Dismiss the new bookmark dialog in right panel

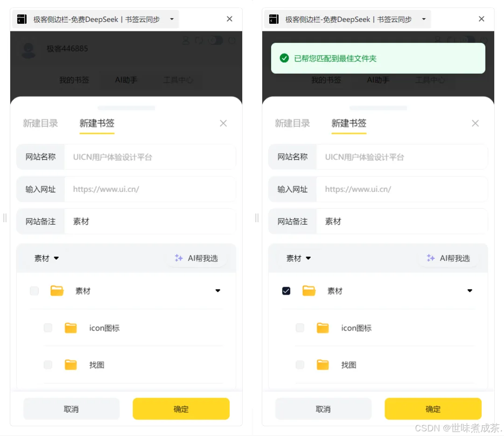pos(476,123)
